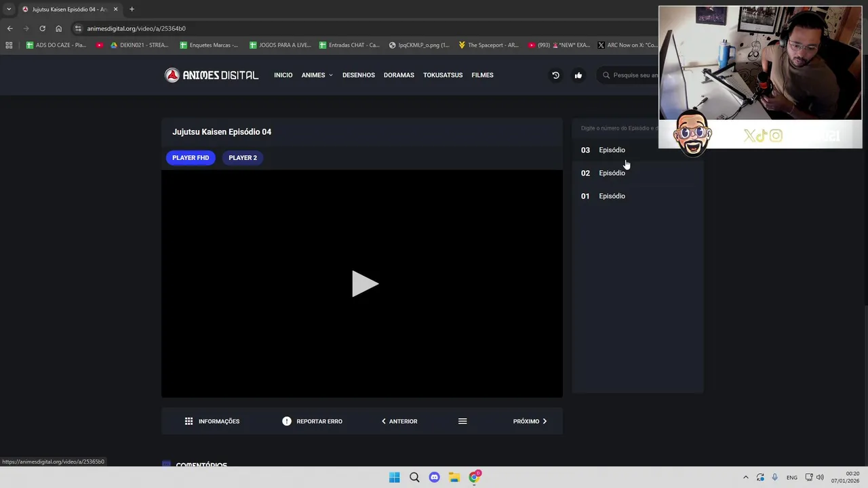Click the sync update tray icon

pyautogui.click(x=760, y=477)
